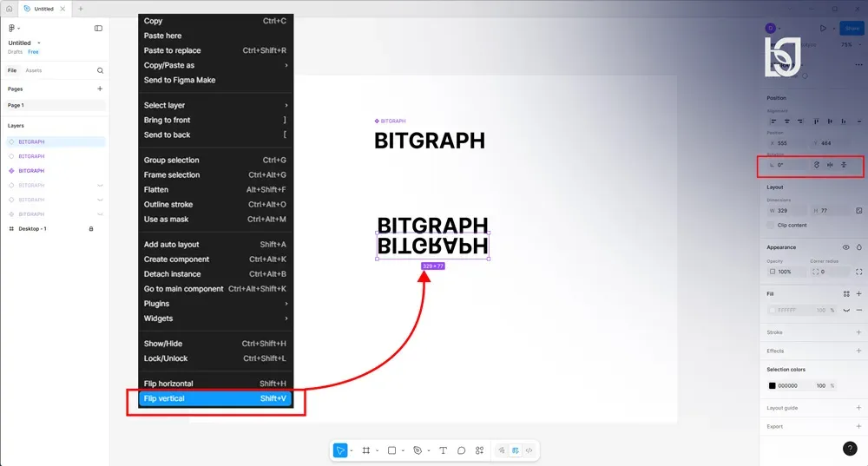
Task: Click the rotate 90 degrees icon
Action: 817,165
